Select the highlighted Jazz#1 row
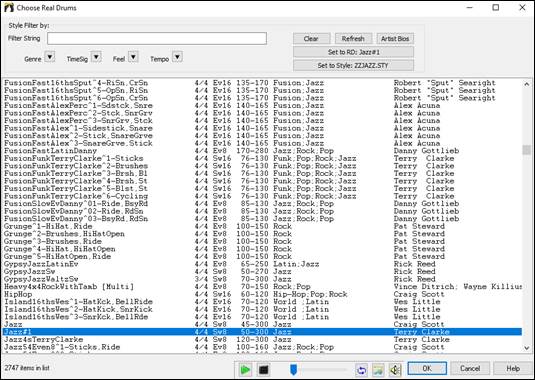The width and height of the screenshot is (535, 380). [x=262, y=332]
